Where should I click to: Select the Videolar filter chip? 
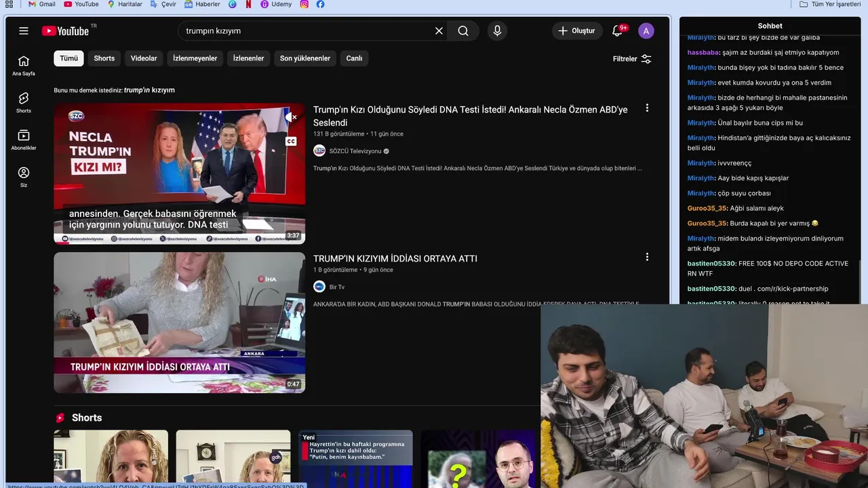144,58
